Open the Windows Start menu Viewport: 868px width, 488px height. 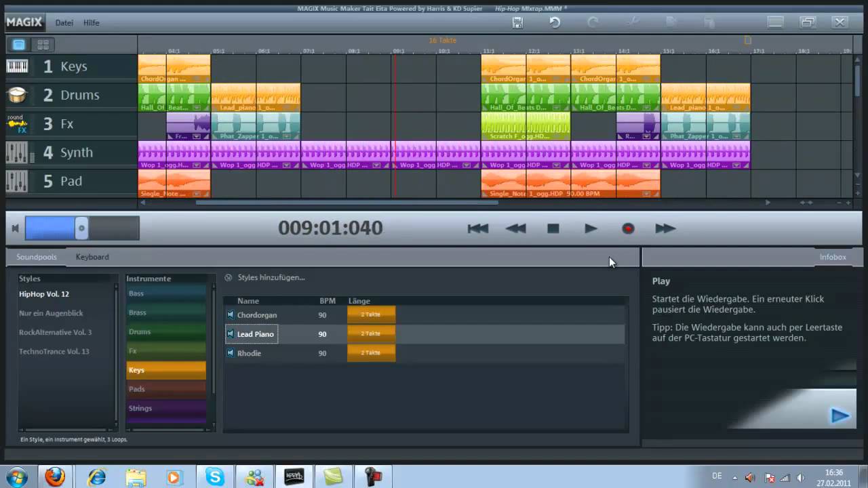coord(16,476)
